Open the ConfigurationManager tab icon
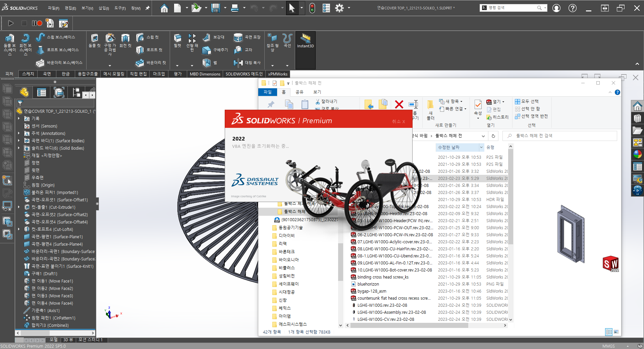The height and width of the screenshot is (349, 644). [x=59, y=92]
